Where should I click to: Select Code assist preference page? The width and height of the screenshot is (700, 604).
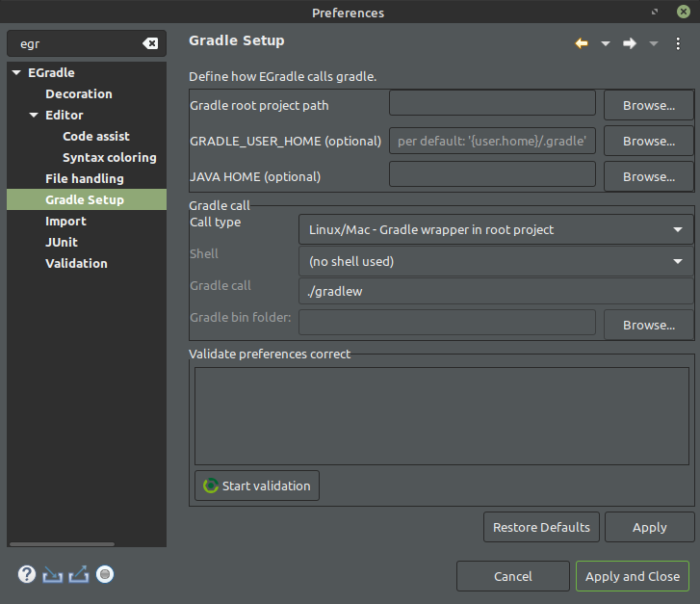(x=96, y=136)
